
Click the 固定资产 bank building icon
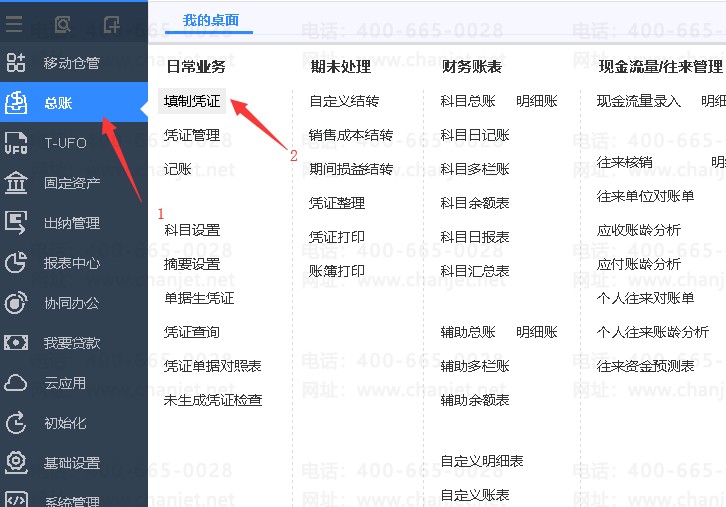16,182
